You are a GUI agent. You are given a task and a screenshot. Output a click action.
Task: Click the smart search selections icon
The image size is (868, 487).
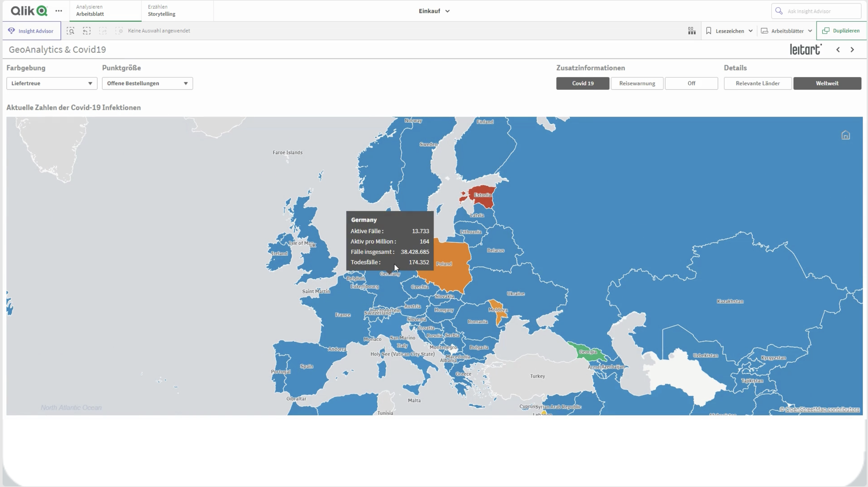click(70, 31)
